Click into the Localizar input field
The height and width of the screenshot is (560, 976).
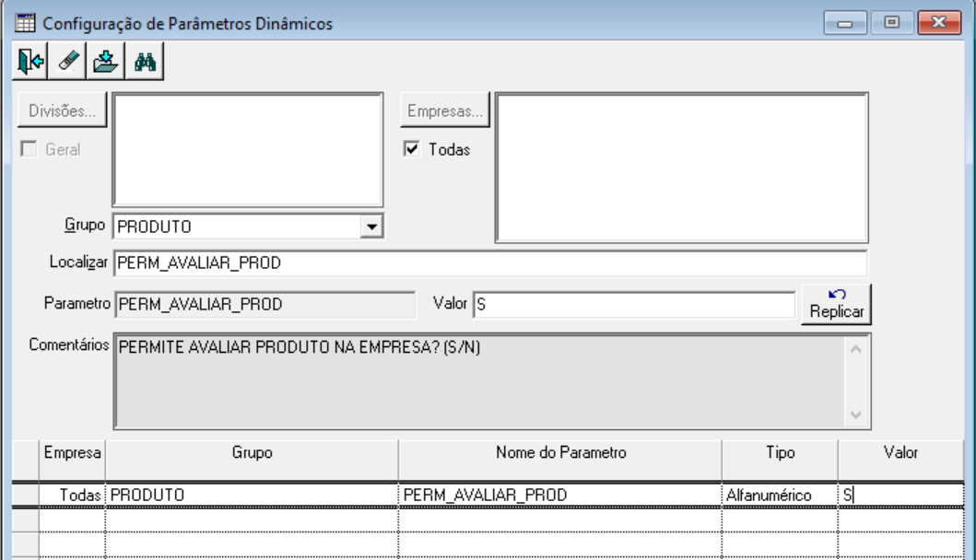[x=490, y=263]
